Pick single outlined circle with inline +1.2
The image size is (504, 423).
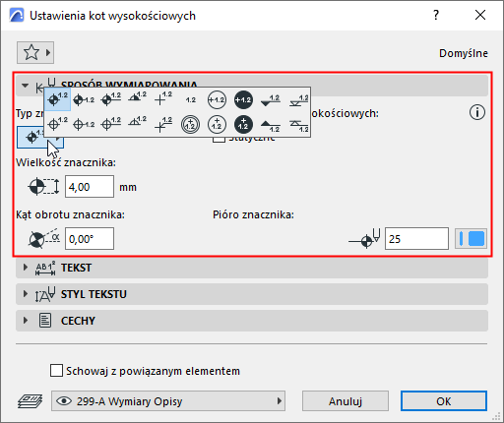[x=217, y=99]
